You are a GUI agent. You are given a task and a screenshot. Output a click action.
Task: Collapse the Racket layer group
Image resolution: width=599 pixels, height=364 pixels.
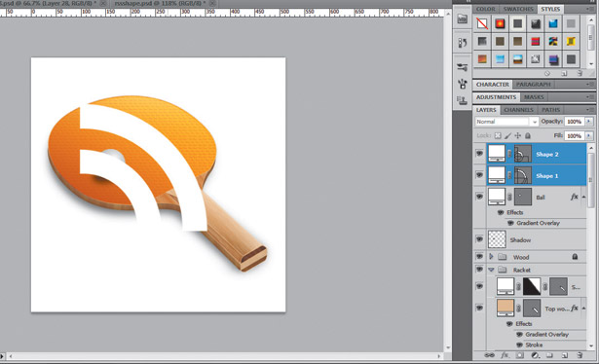coord(491,270)
